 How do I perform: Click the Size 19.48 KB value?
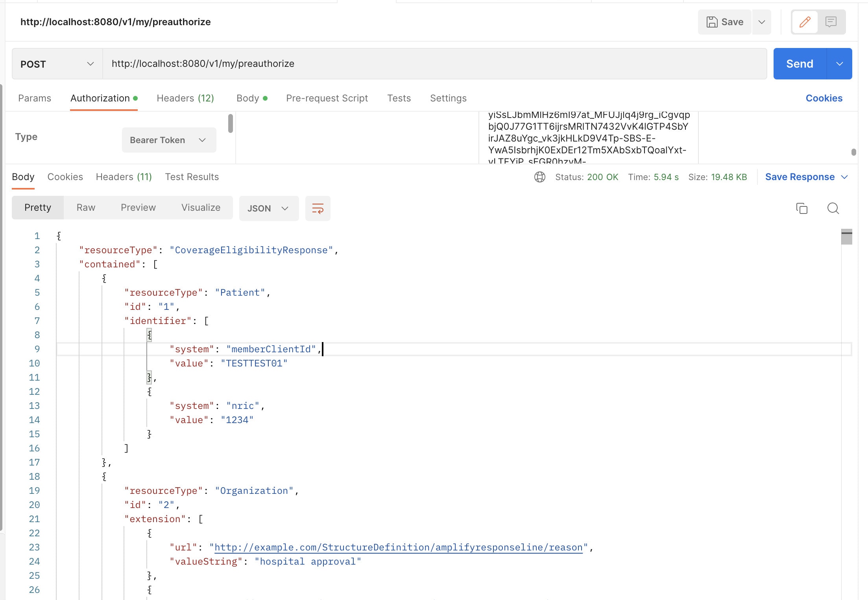[x=729, y=177]
